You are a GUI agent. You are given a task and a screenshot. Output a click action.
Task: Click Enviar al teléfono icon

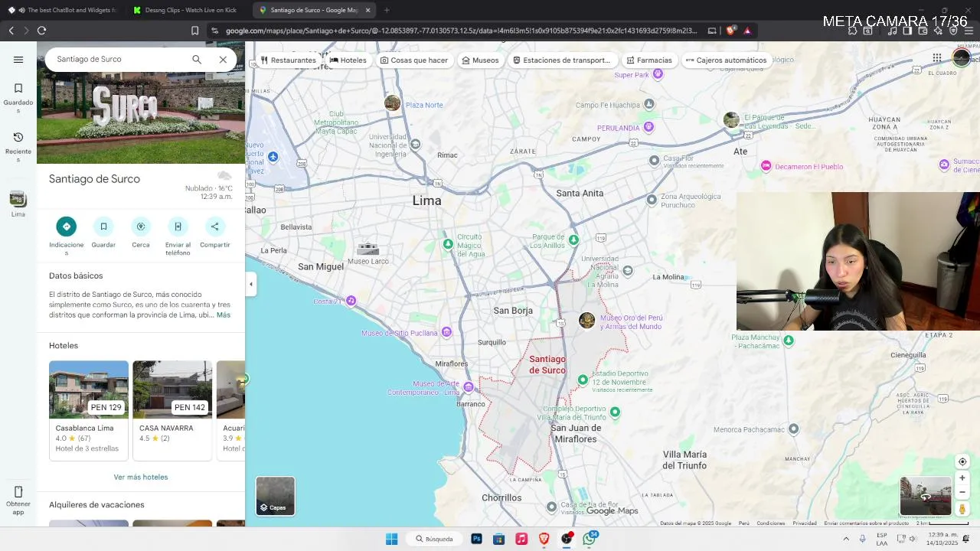tap(178, 227)
